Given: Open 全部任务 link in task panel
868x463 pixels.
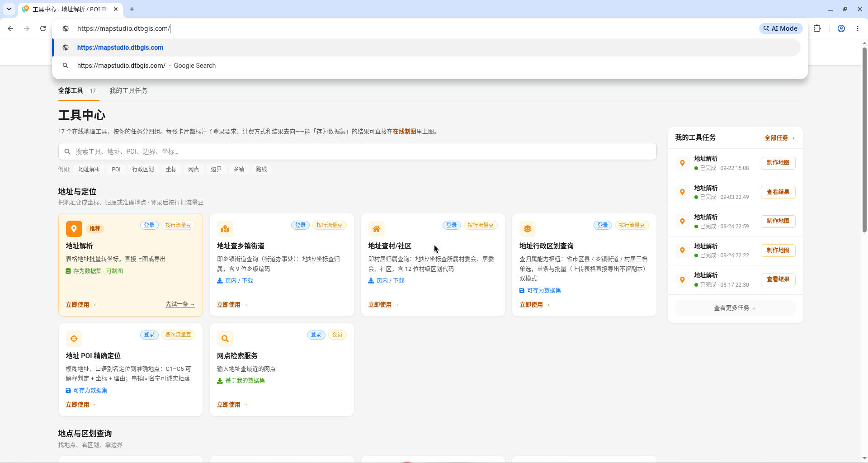Looking at the screenshot, I should tap(779, 138).
